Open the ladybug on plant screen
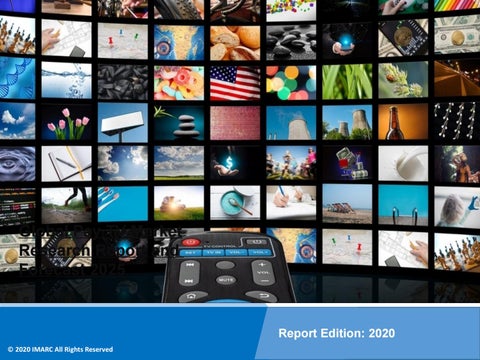Viewport: 480px width, 360px height. pyautogui.click(x=403, y=80)
